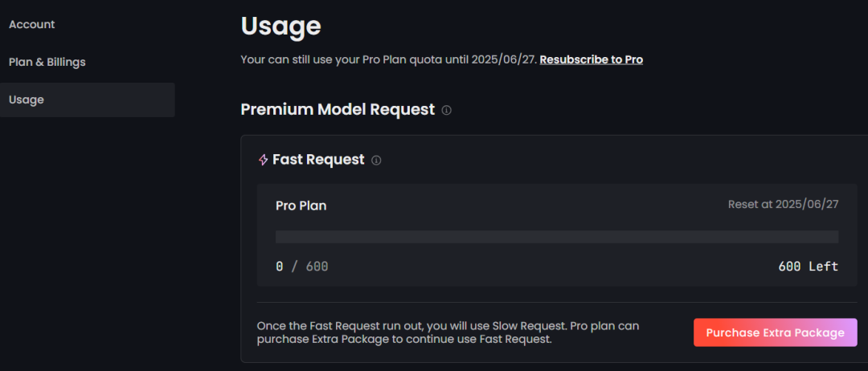868x371 pixels.
Task: Click the 600 Left remaining indicator
Action: pyautogui.click(x=808, y=267)
